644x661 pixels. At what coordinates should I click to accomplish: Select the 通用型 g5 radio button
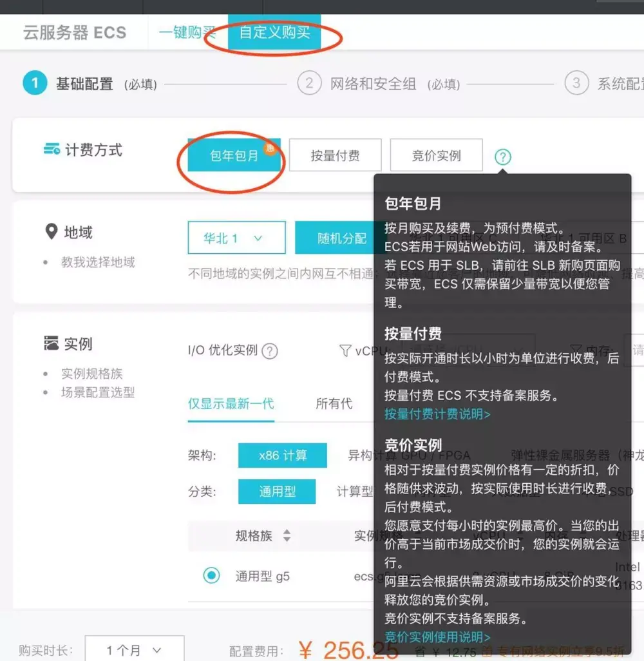[211, 575]
